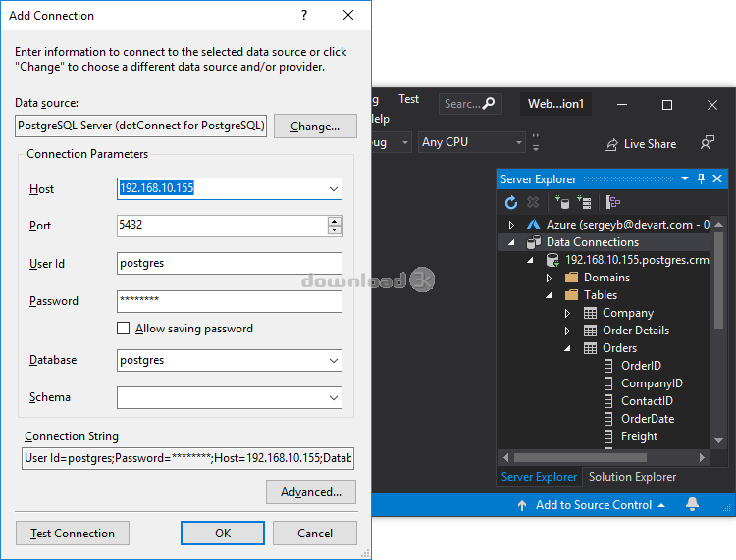The width and height of the screenshot is (736, 560).
Task: Click the vertical scrollbar thumb in Server Explorer
Action: pos(718,280)
